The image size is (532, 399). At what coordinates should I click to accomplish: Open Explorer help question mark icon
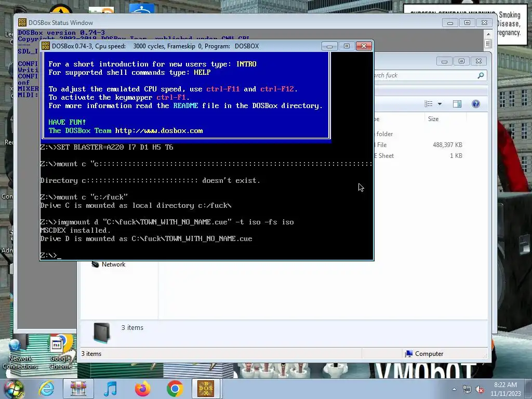tap(476, 104)
